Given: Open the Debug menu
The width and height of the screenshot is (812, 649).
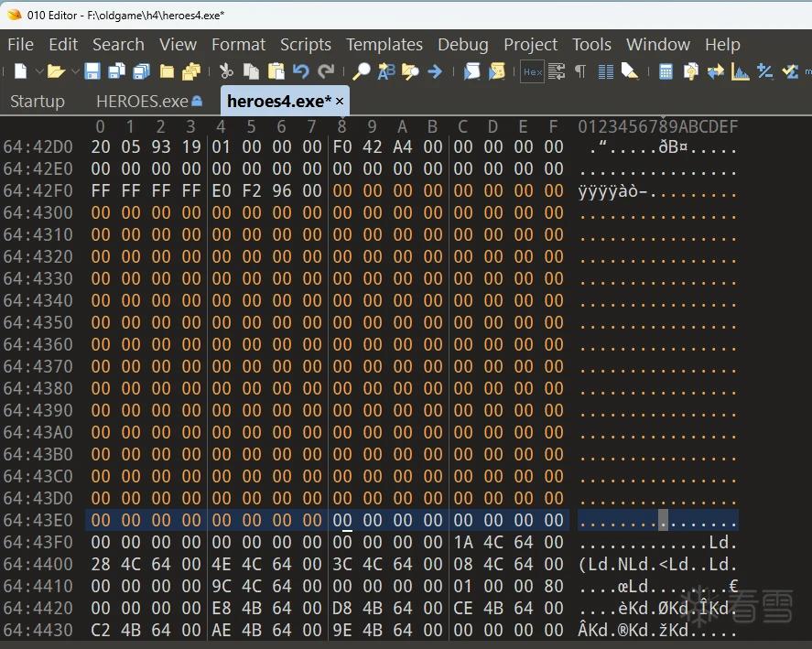Looking at the screenshot, I should [x=463, y=45].
